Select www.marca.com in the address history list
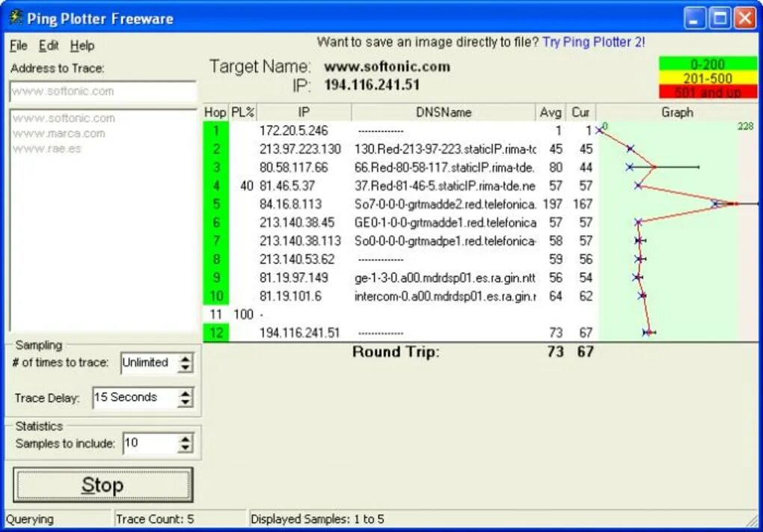Image resolution: width=763 pixels, height=532 pixels. pyautogui.click(x=59, y=133)
